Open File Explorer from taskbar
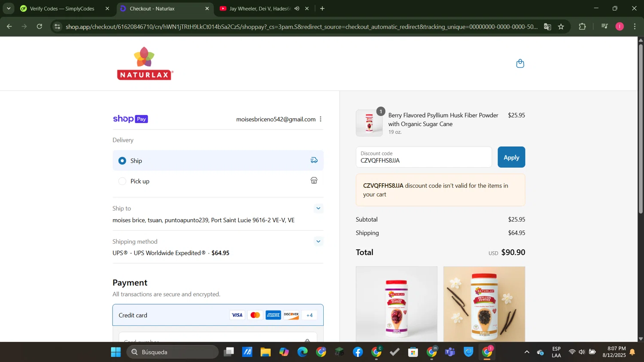This screenshot has height=362, width=644. 265,352
